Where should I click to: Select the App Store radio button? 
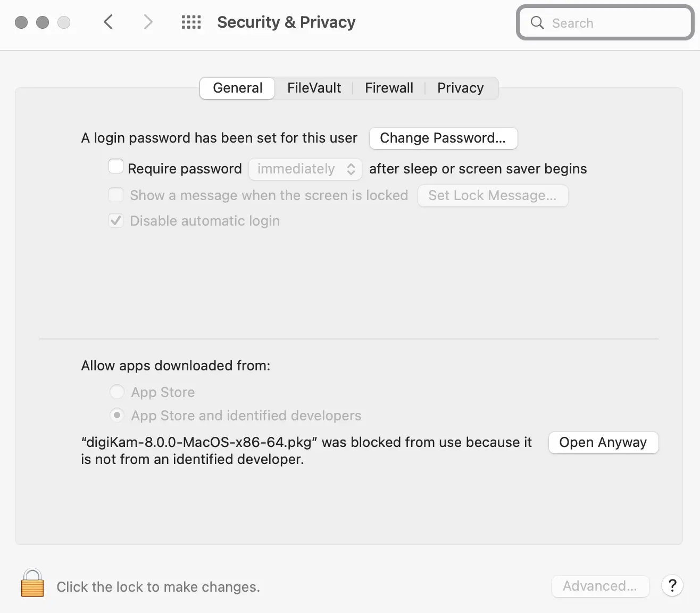pyautogui.click(x=117, y=392)
